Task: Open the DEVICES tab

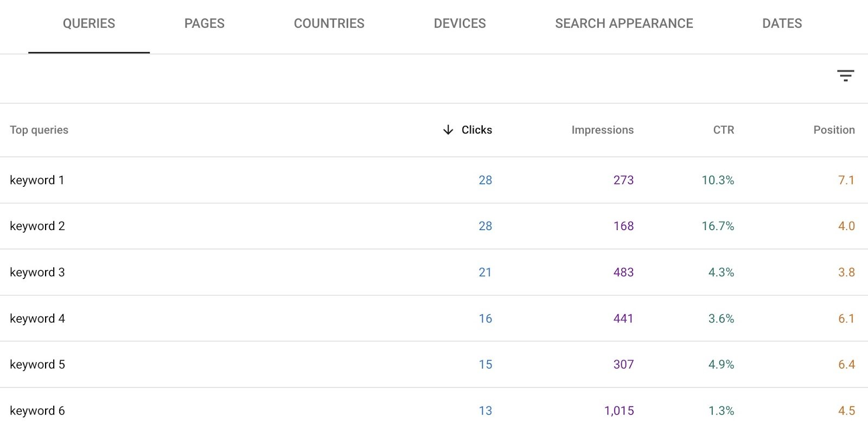Action: click(x=459, y=23)
